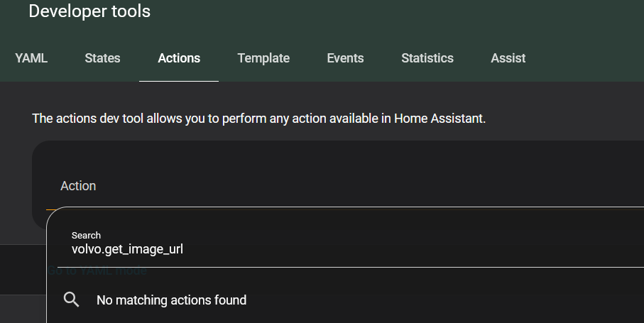Viewport: 644px width, 323px height.
Task: Click the empty results area beside the message
Action: coord(462,300)
